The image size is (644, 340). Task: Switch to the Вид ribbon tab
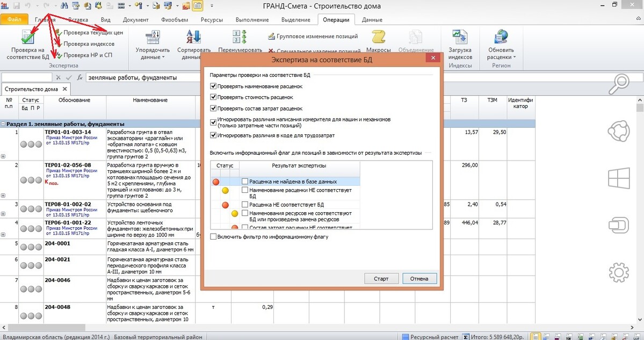pyautogui.click(x=106, y=20)
